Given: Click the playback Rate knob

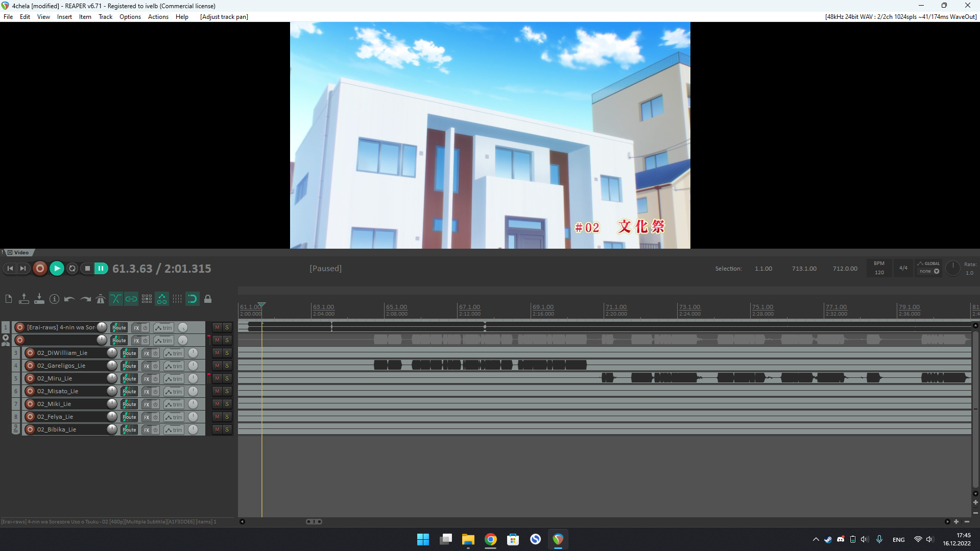Looking at the screenshot, I should pos(952,268).
